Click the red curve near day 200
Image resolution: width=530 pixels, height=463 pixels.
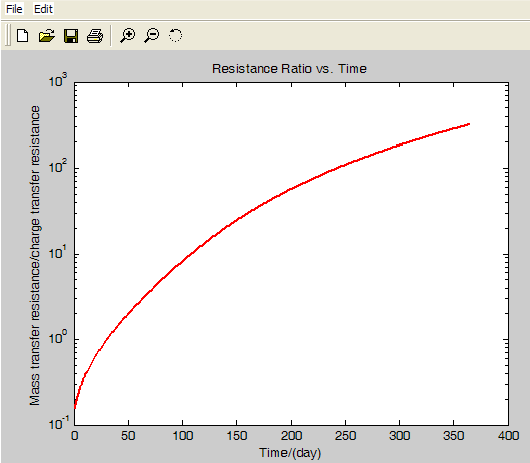[291, 188]
